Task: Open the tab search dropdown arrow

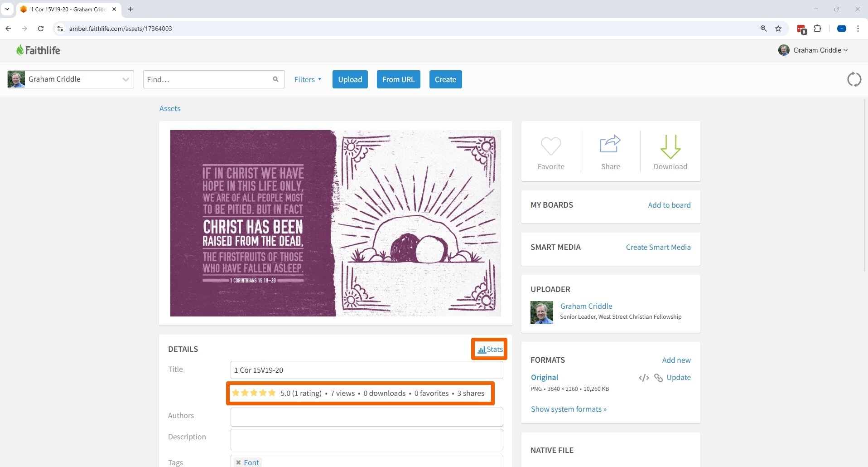Action: (x=7, y=9)
